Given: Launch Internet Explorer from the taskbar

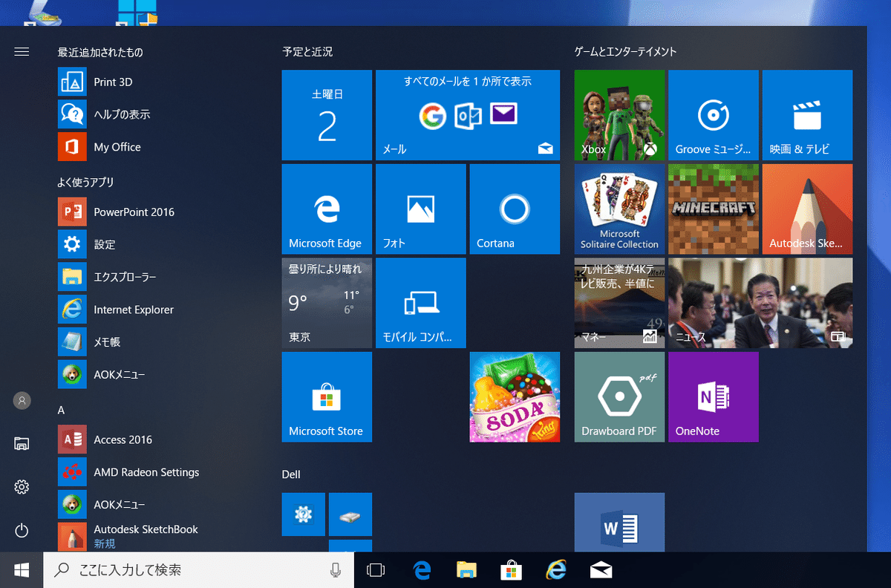Looking at the screenshot, I should 555,570.
